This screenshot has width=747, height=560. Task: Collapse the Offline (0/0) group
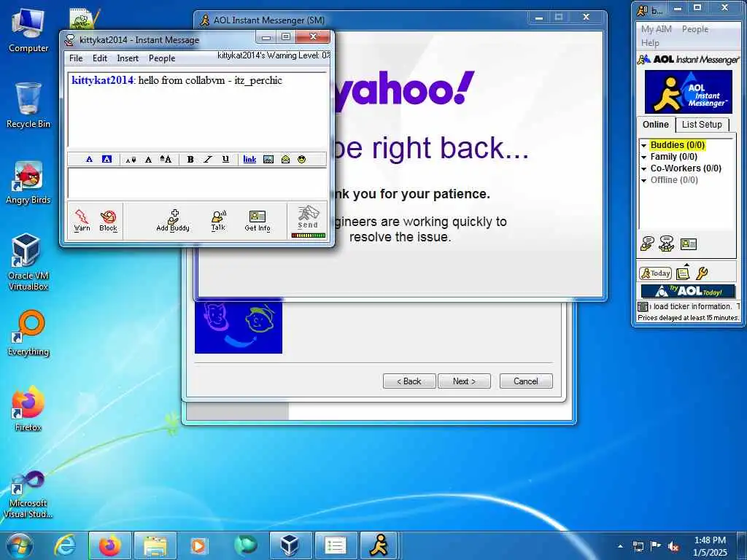click(x=643, y=180)
